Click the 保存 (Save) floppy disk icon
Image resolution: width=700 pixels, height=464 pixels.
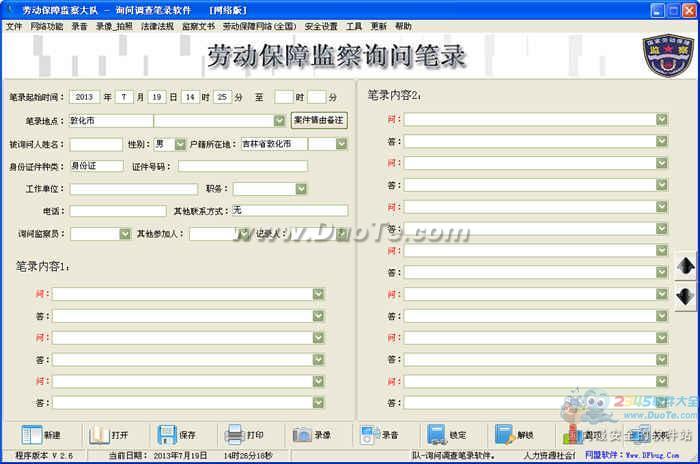point(167,435)
